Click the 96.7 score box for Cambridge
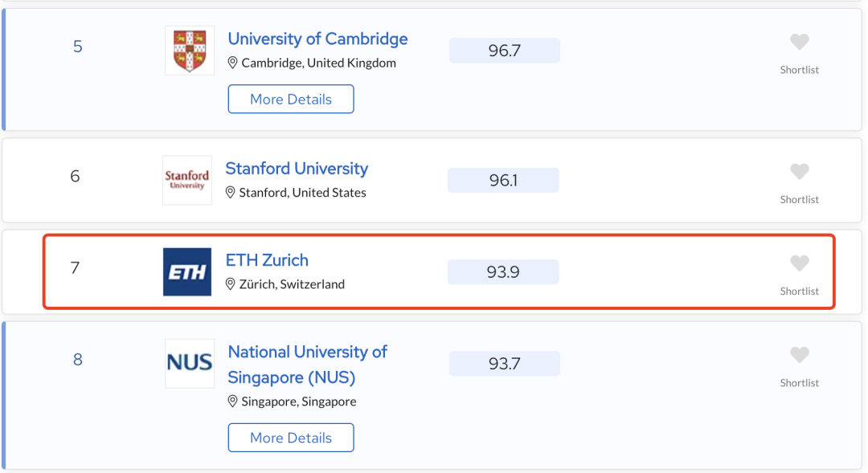The width and height of the screenshot is (868, 473). pyautogui.click(x=504, y=51)
